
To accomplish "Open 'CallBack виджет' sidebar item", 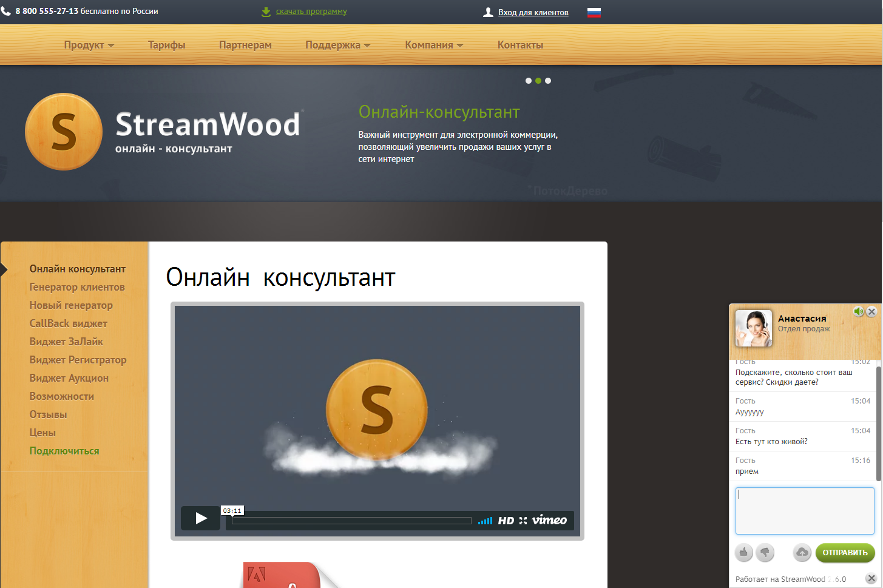I will pos(69,323).
